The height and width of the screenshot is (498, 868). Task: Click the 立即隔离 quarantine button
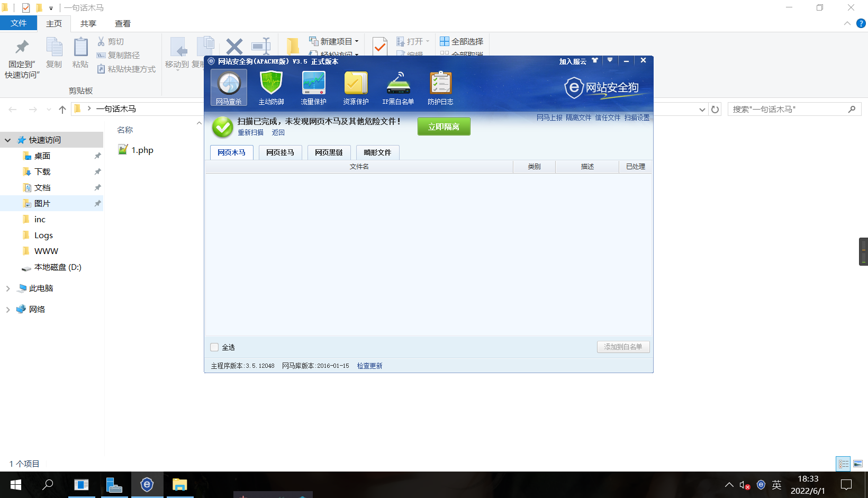[x=444, y=126]
